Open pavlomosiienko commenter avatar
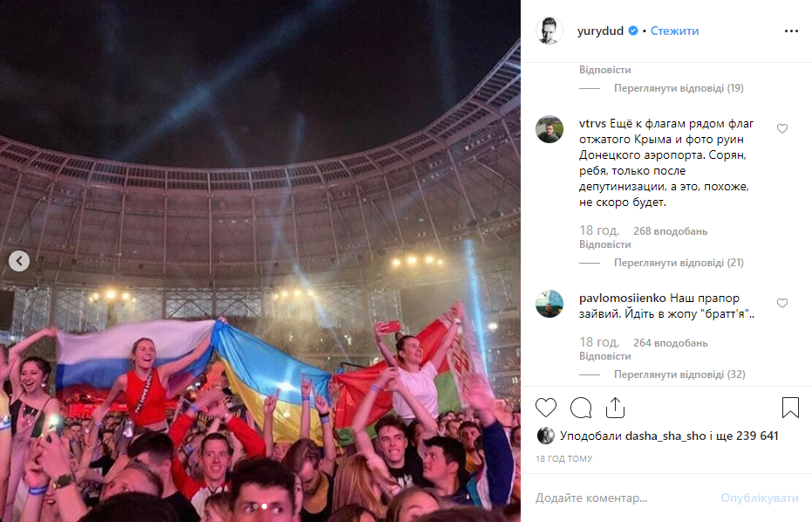 click(549, 304)
